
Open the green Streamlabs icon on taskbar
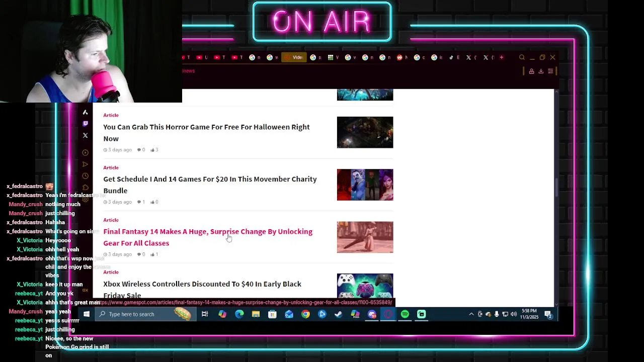422,314
